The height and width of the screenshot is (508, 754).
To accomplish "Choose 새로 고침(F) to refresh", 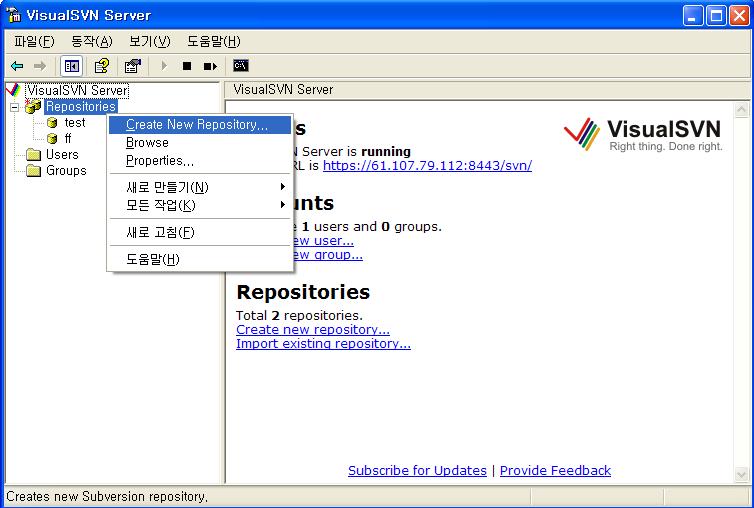I will tap(200, 232).
